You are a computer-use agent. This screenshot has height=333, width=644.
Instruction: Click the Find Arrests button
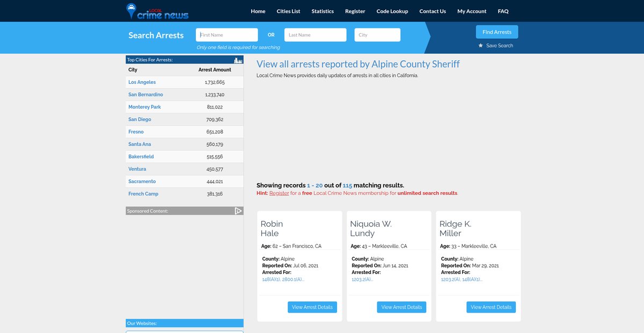click(x=497, y=32)
